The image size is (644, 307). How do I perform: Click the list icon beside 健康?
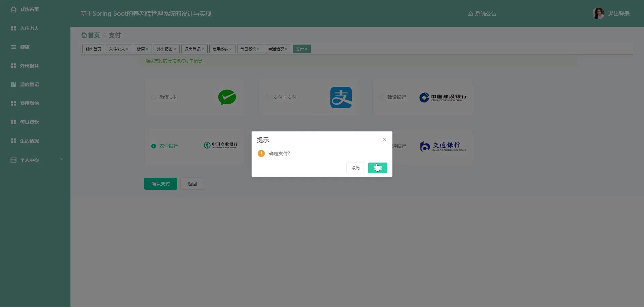(x=13, y=47)
